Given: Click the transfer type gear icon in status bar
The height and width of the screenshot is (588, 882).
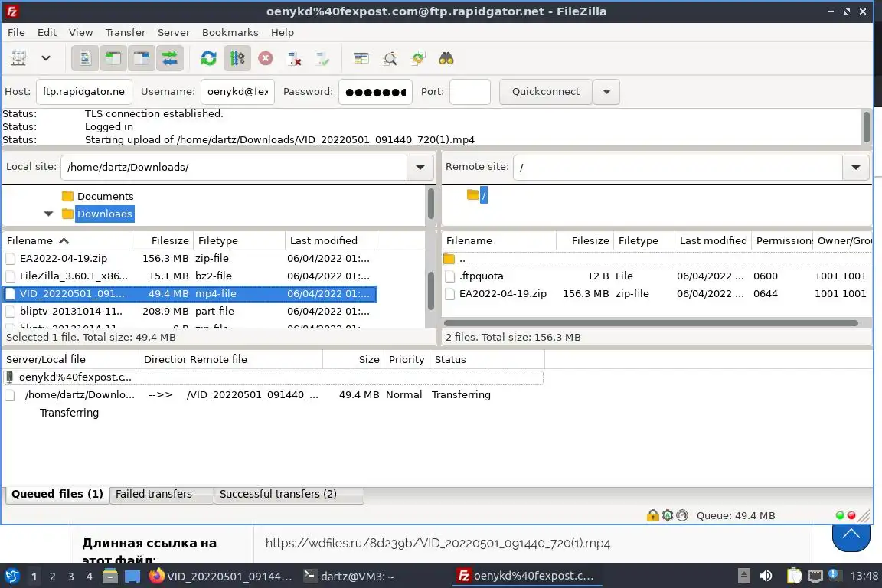Looking at the screenshot, I should 668,514.
